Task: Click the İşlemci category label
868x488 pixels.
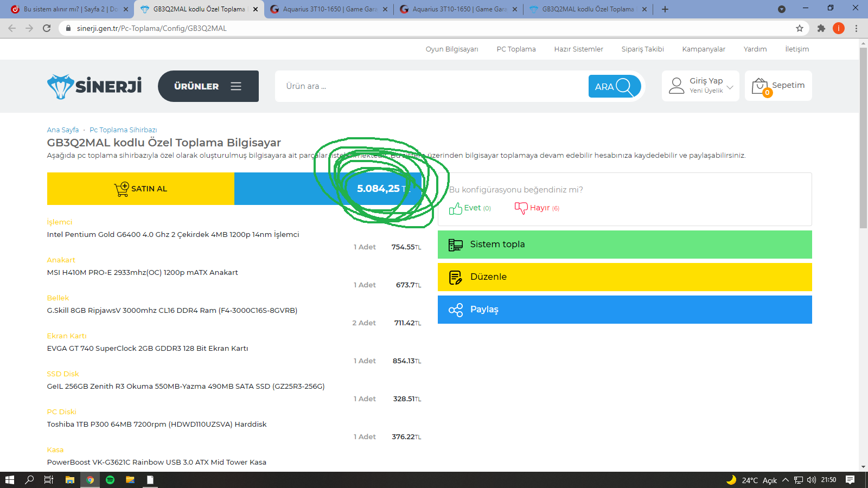Action: pyautogui.click(x=60, y=222)
